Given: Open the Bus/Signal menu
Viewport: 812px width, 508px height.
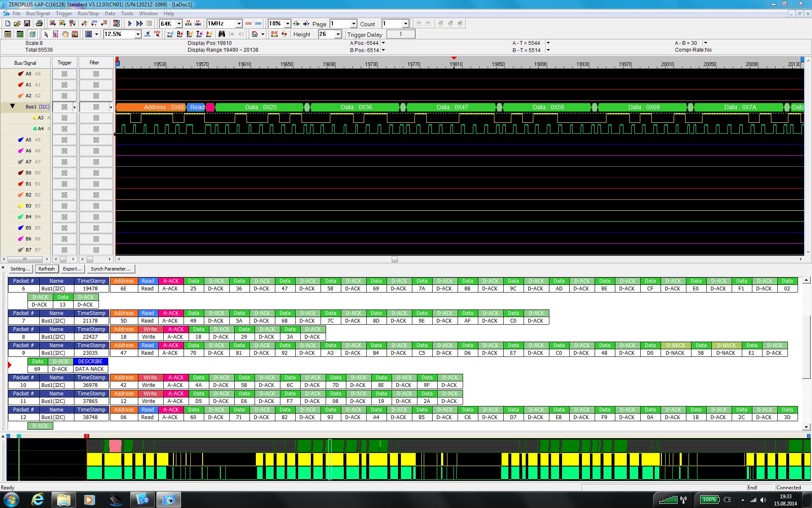Looking at the screenshot, I should (x=38, y=14).
